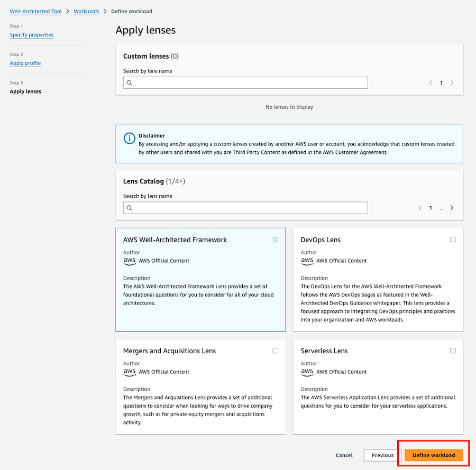
Task: Open Step 2 Apply profile
Action: point(25,63)
